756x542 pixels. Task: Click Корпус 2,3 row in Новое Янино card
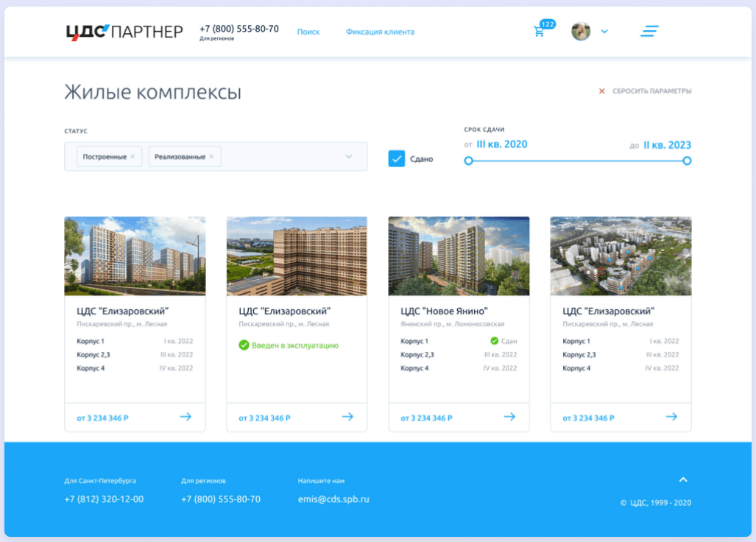(x=459, y=354)
